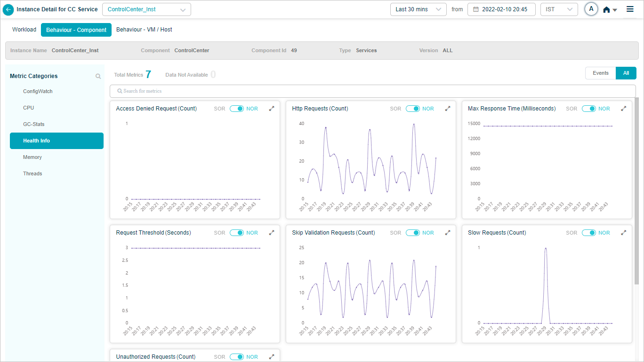This screenshot has width=644, height=362.
Task: Select the Events filter button
Action: pyautogui.click(x=600, y=73)
